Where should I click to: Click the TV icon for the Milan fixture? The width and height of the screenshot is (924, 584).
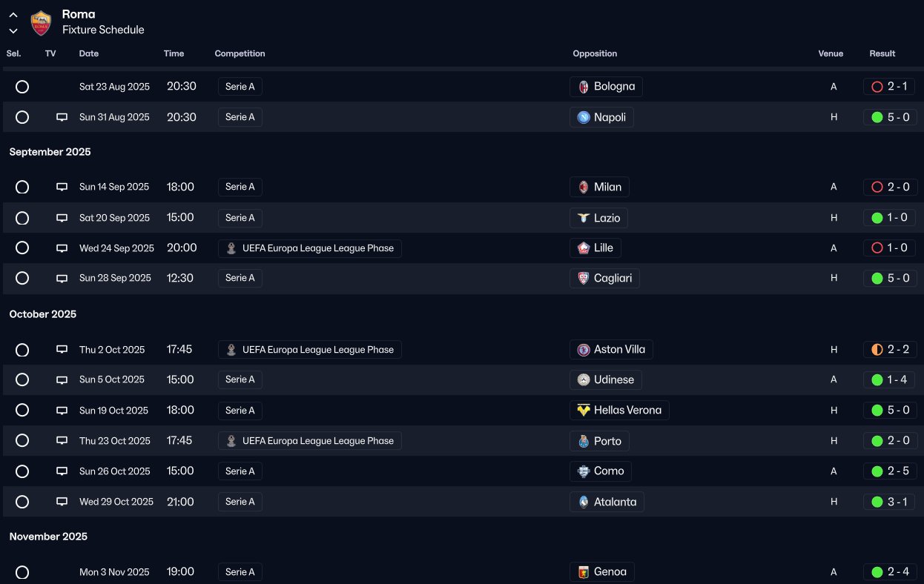[x=62, y=188]
